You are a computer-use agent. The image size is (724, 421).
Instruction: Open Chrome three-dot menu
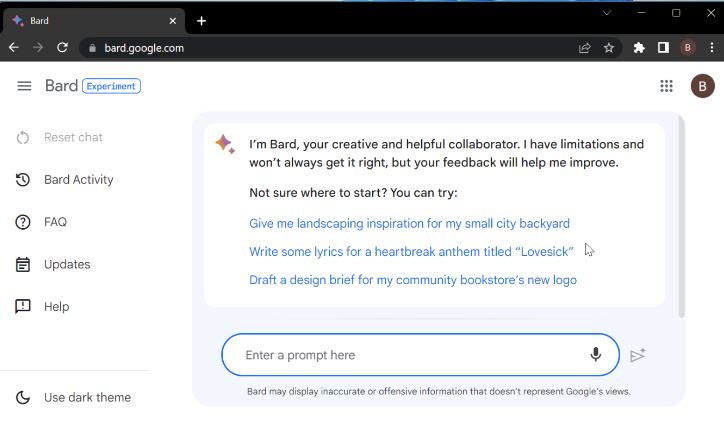click(712, 48)
